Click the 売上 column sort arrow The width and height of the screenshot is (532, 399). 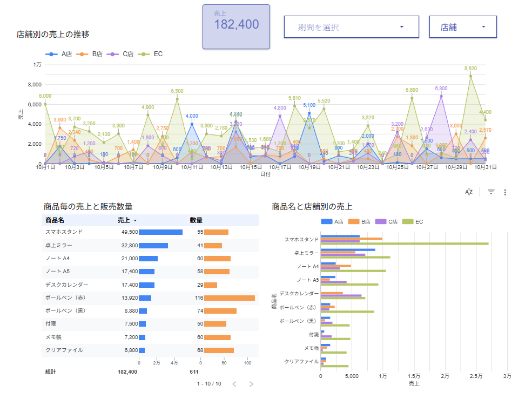(135, 220)
